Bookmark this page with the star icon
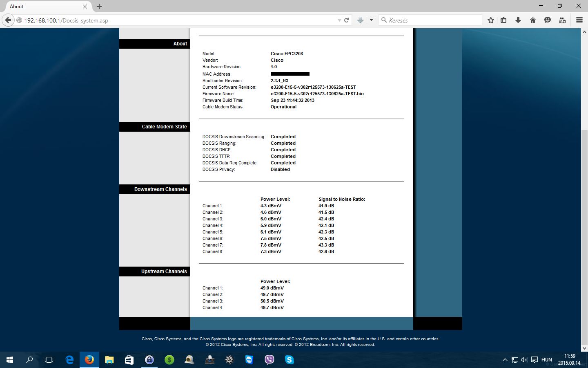The image size is (588, 368). click(x=491, y=20)
